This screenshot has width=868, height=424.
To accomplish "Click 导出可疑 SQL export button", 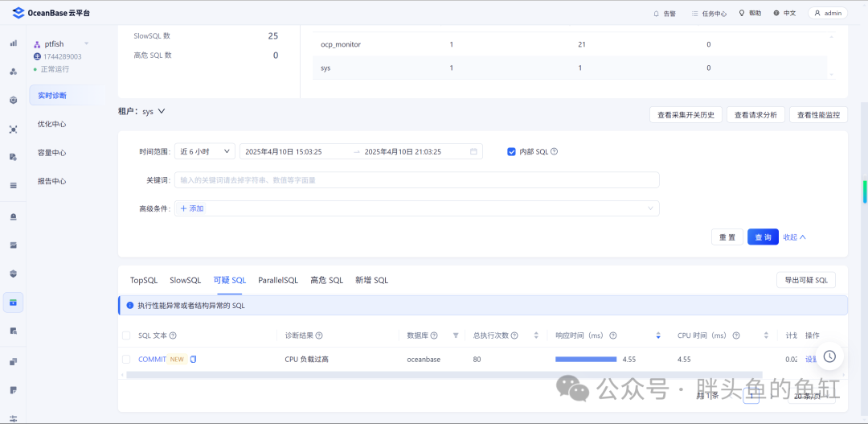I will [806, 280].
